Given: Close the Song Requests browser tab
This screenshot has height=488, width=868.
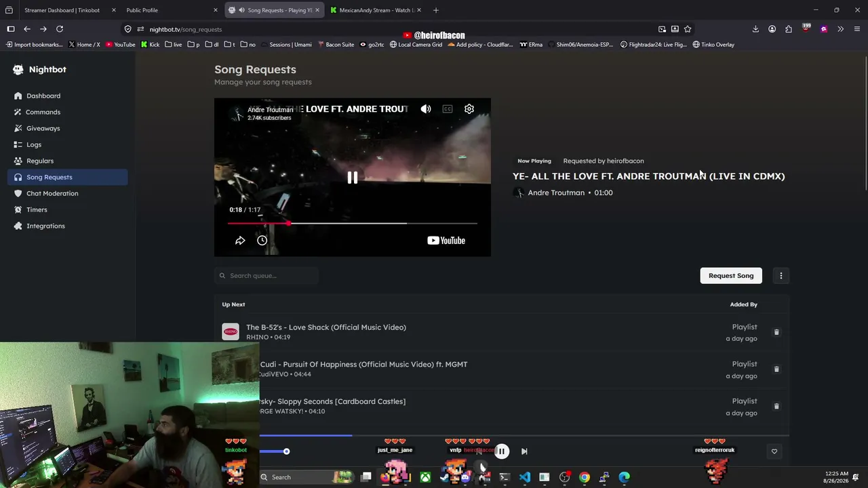Looking at the screenshot, I should pos(317,10).
